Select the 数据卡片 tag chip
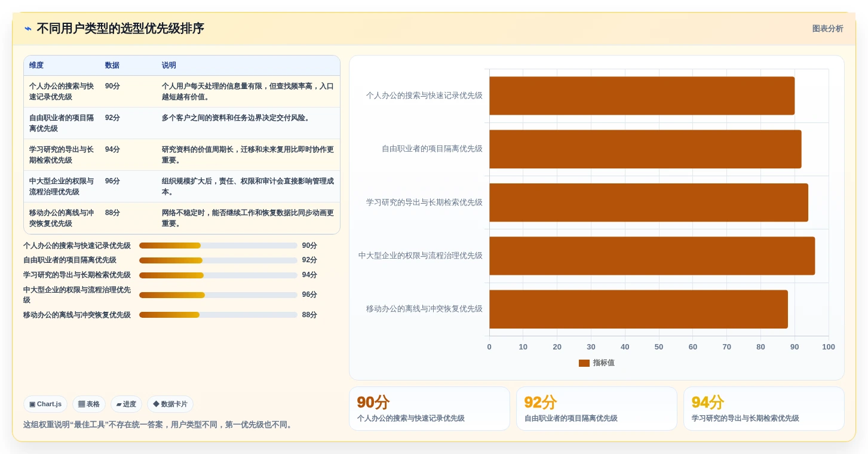Screen dimensions: 868x454 tap(170, 404)
